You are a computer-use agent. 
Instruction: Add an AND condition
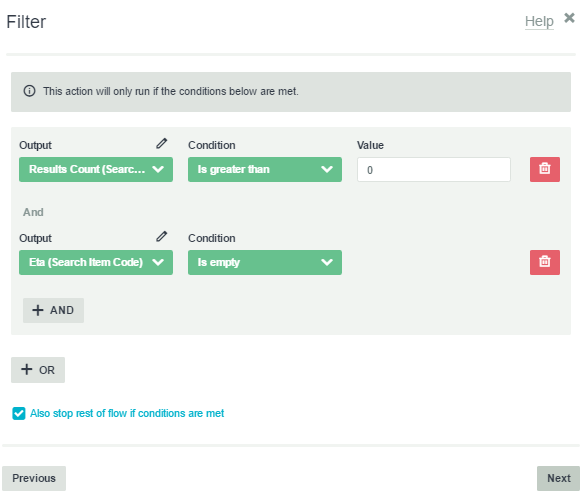[x=53, y=310]
